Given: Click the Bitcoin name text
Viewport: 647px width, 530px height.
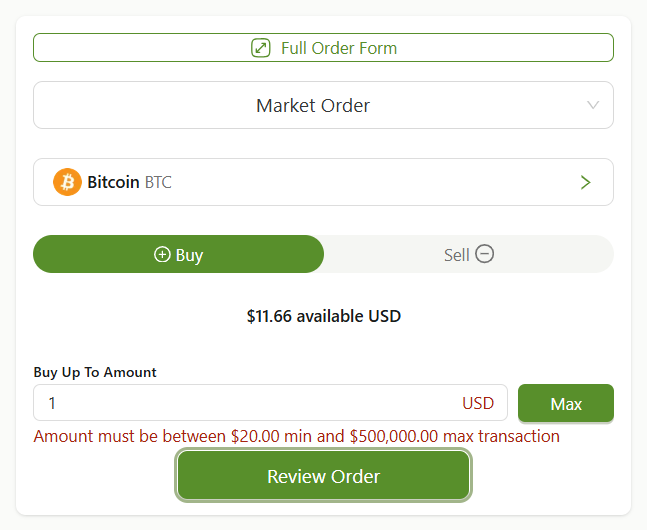Looking at the screenshot, I should pyautogui.click(x=113, y=182).
